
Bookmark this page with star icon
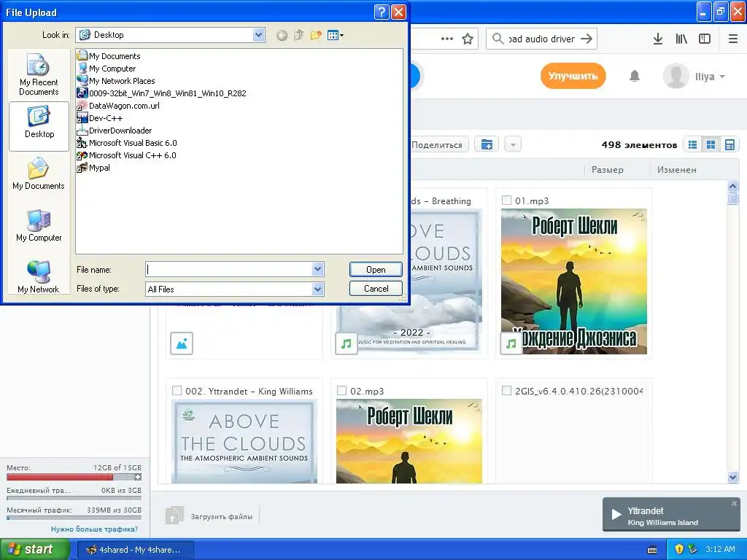[x=468, y=39]
